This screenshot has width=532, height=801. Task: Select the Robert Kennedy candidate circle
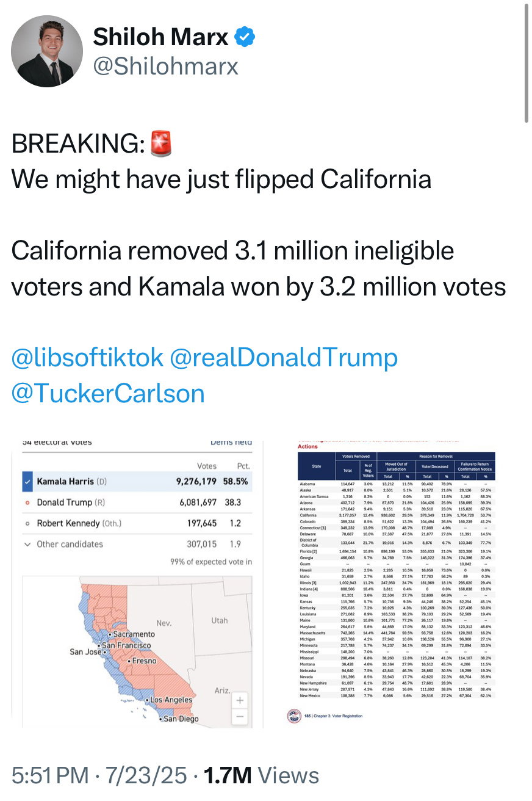[27, 523]
